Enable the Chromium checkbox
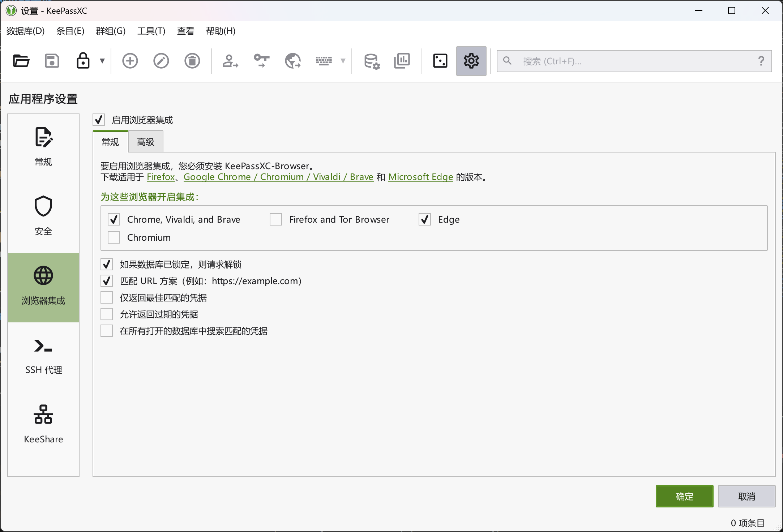 point(114,237)
